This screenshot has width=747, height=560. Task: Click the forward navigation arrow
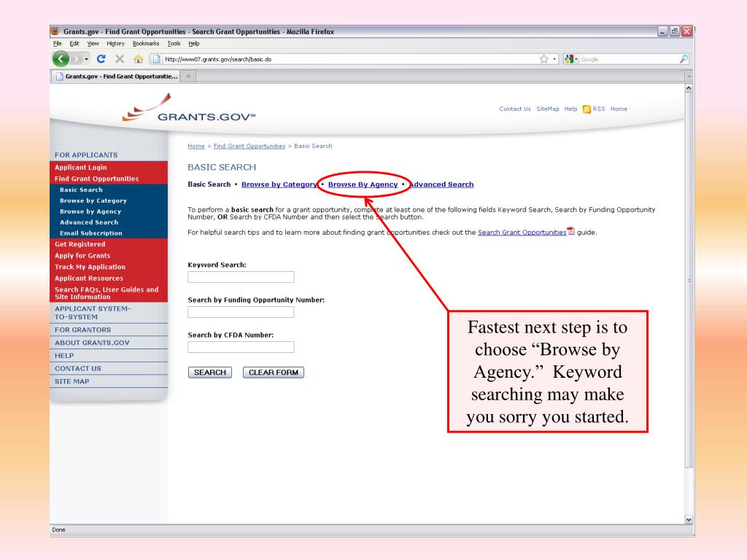pos(76,59)
